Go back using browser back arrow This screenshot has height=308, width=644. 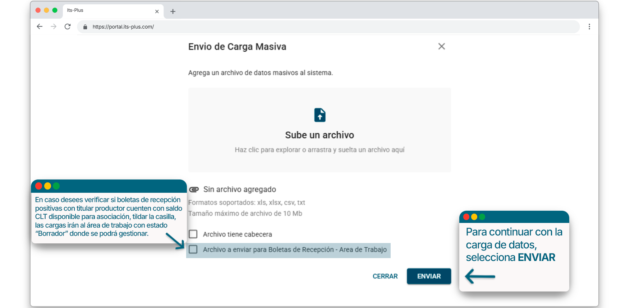[40, 27]
